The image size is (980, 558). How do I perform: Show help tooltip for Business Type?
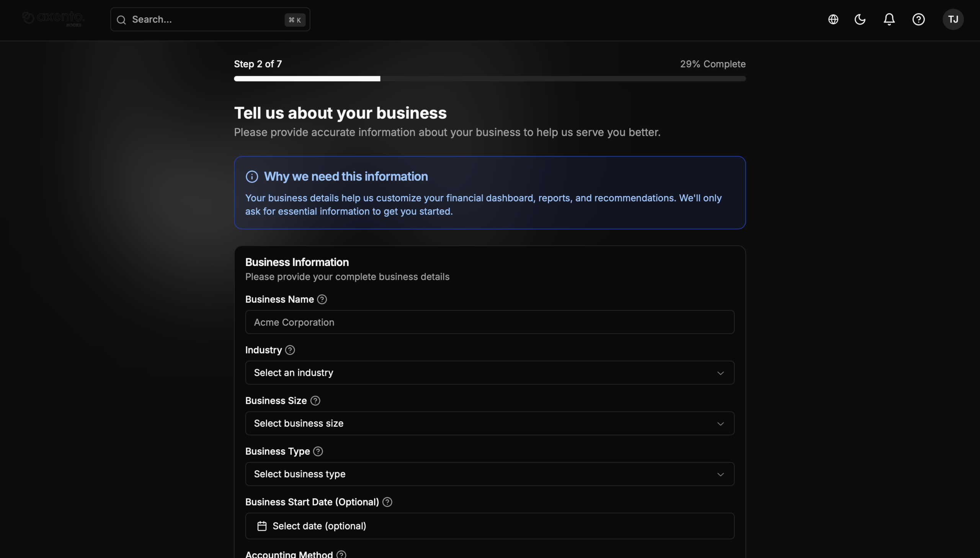pyautogui.click(x=318, y=451)
